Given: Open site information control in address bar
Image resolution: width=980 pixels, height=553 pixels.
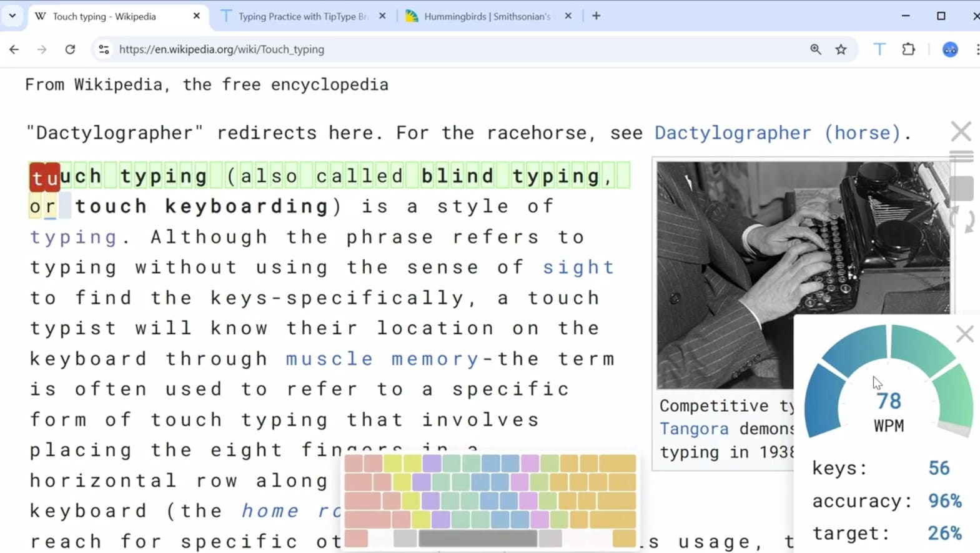Looking at the screenshot, I should (x=104, y=49).
